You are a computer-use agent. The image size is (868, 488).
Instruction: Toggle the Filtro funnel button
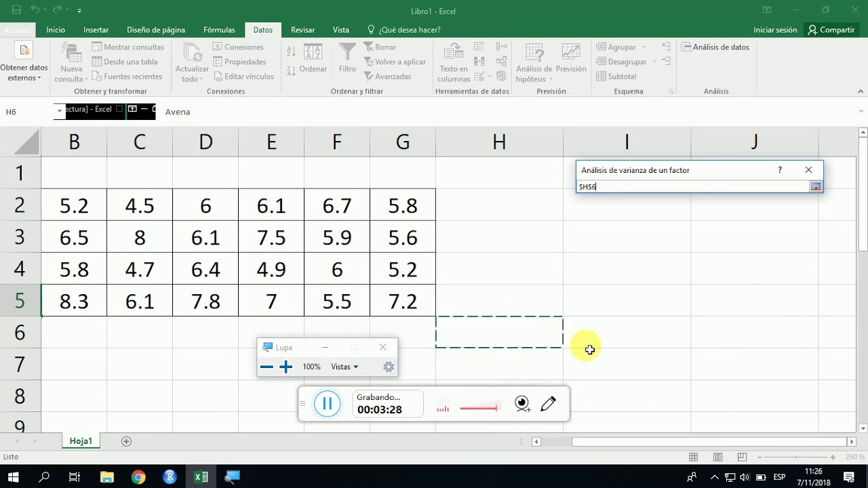point(347,58)
